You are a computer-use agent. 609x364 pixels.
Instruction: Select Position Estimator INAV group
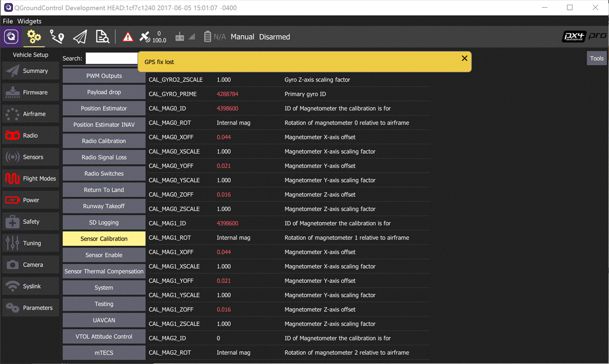104,125
